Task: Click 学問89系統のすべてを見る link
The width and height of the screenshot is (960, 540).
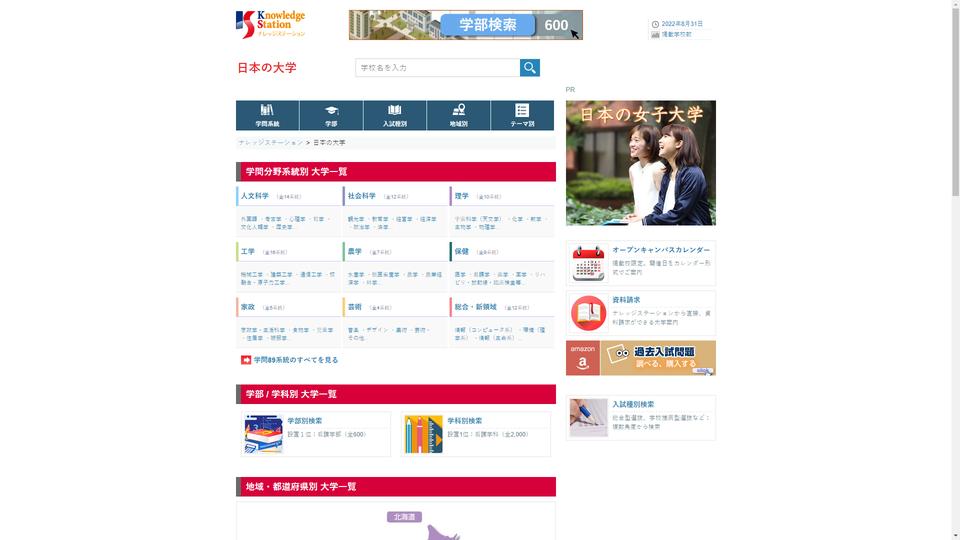Action: [x=296, y=360]
